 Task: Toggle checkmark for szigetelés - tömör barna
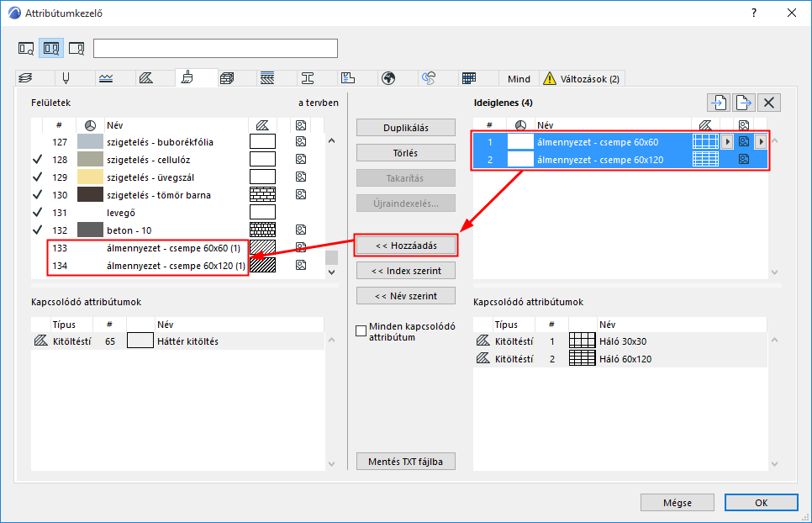point(37,195)
